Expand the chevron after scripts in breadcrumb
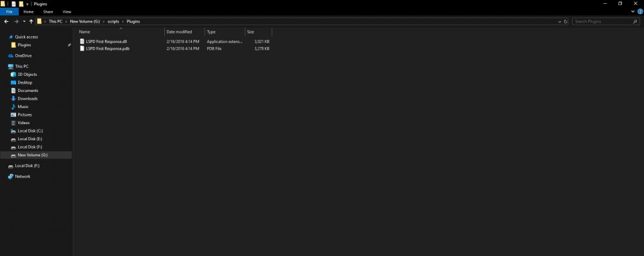The height and width of the screenshot is (256, 644). point(123,21)
